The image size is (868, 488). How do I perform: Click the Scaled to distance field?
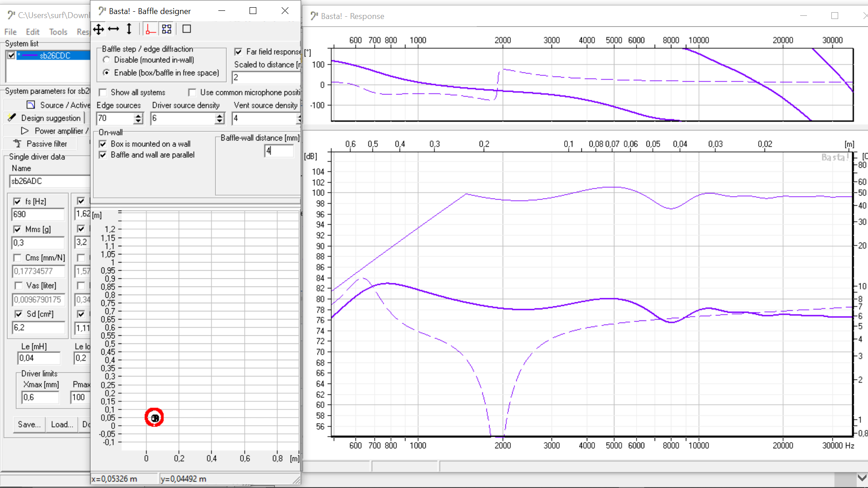click(266, 78)
